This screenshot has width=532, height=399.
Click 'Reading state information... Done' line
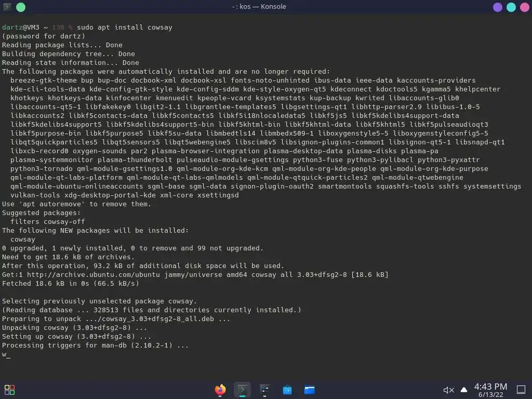click(x=71, y=62)
